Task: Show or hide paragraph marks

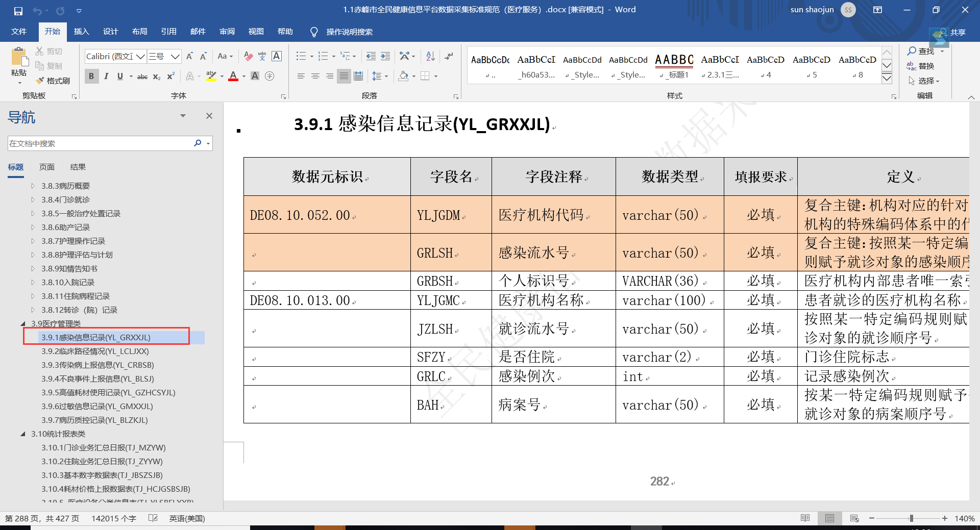Action: (449, 56)
